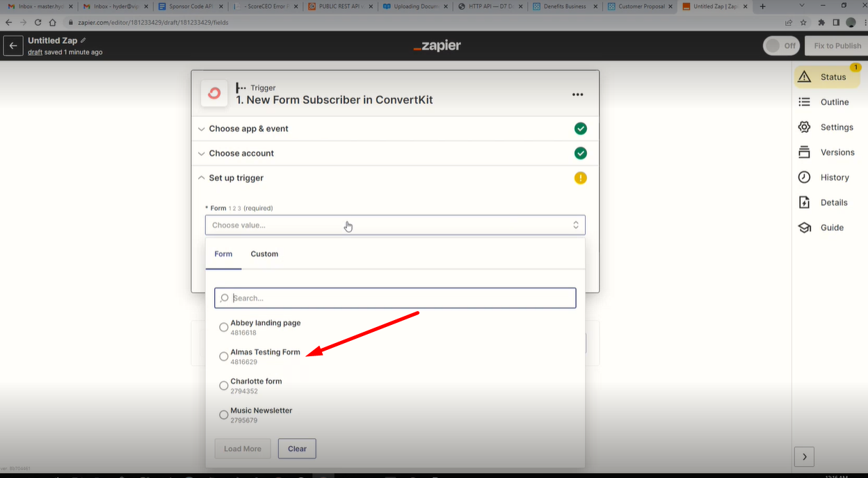
Task: Switch to the HTTP API browser tab
Action: (491, 6)
